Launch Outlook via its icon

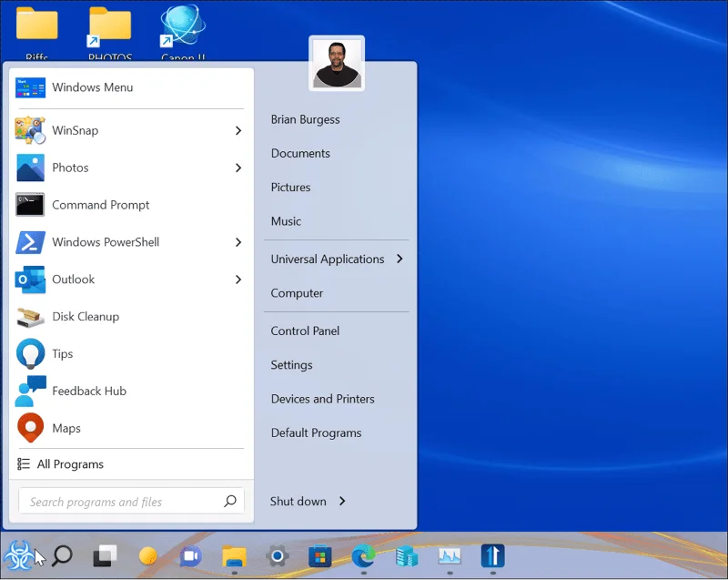[30, 280]
